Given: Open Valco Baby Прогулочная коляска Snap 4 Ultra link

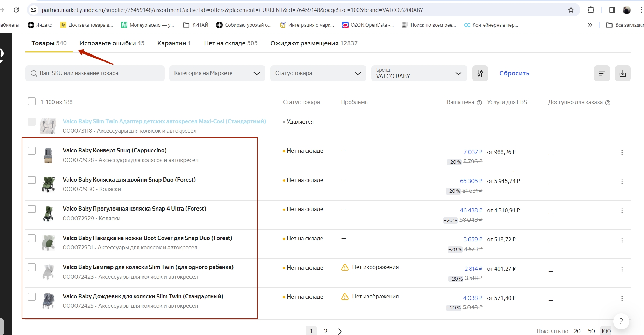Looking at the screenshot, I should (x=134, y=209).
